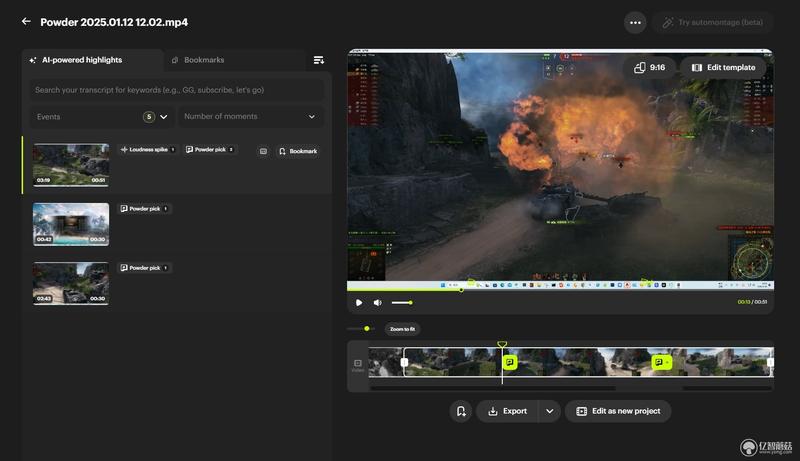Screen dimensions: 800x461
Task: Click the first Powder pick timeline marker
Action: tap(510, 362)
